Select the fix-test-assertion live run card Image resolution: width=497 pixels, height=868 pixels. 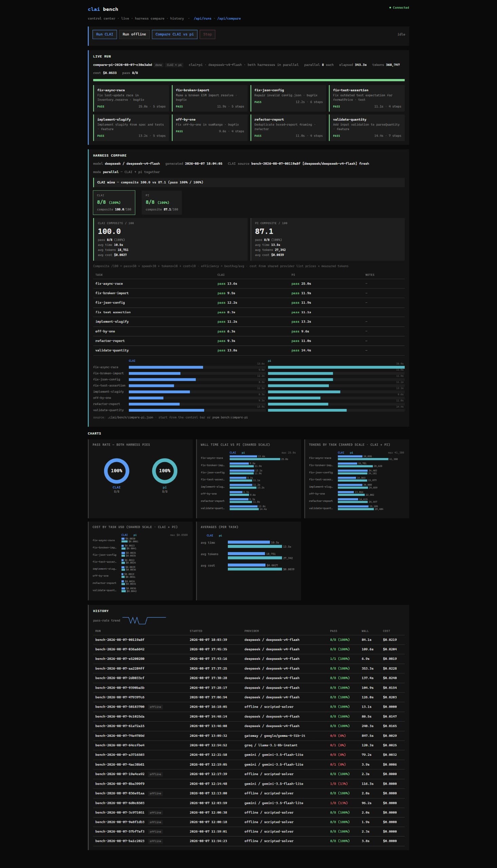pyautogui.click(x=366, y=98)
